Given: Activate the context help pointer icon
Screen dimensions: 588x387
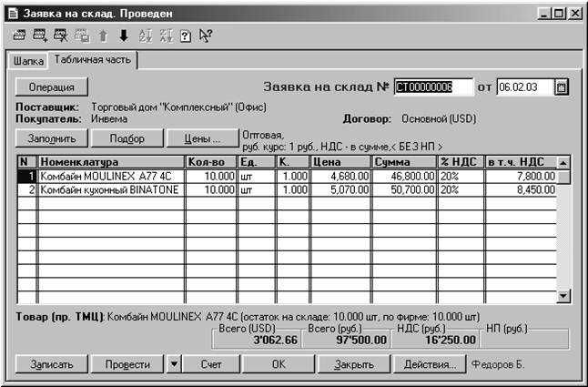Looking at the screenshot, I should (x=206, y=36).
